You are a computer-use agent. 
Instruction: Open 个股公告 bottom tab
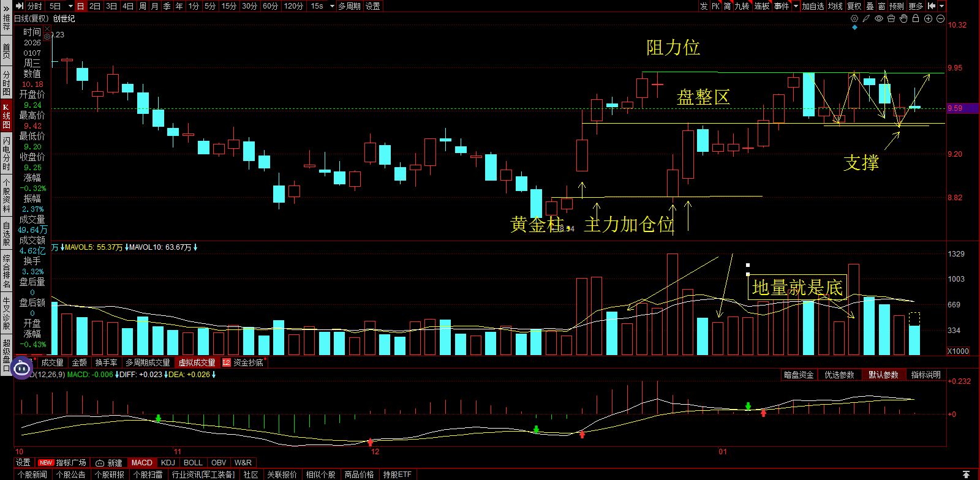pyautogui.click(x=70, y=474)
